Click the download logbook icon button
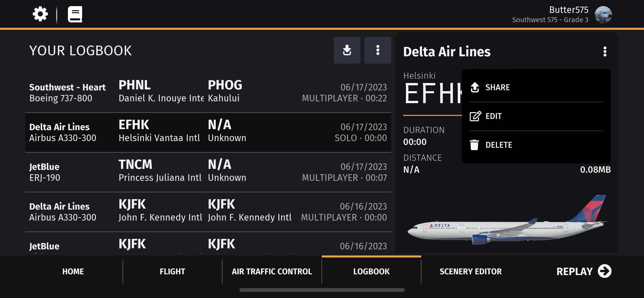This screenshot has width=644, height=298. point(347,50)
